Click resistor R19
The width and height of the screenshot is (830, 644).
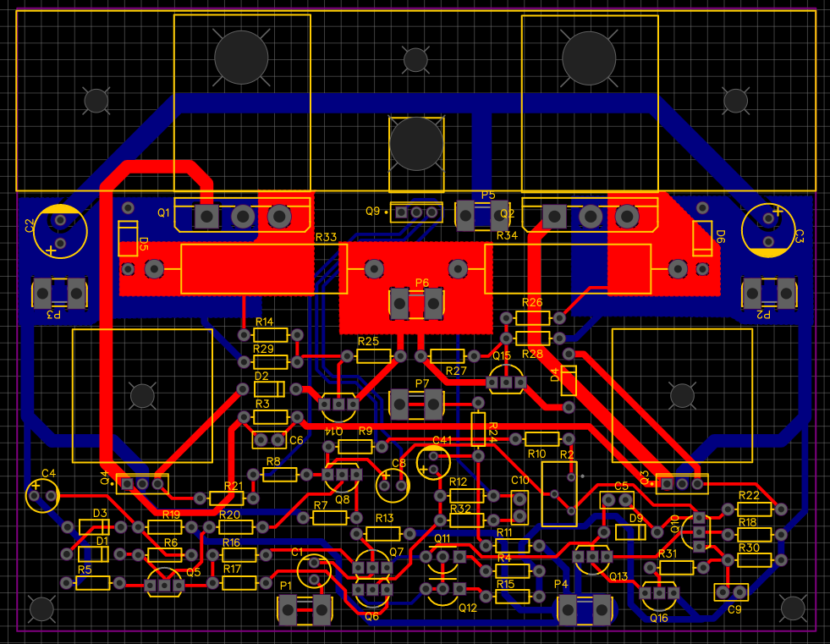coord(165,527)
